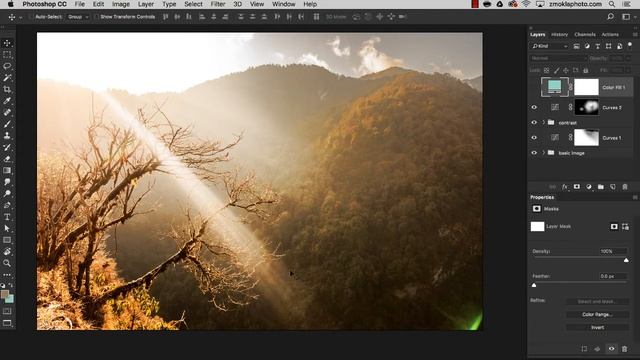The width and height of the screenshot is (640, 360).
Task: Open layer style fx menu in Layers panel
Action: (564, 187)
